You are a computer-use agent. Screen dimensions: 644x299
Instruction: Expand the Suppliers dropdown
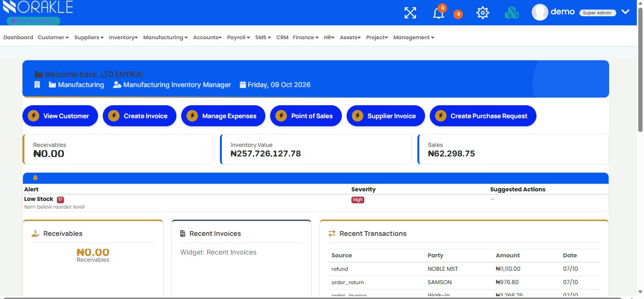click(89, 37)
